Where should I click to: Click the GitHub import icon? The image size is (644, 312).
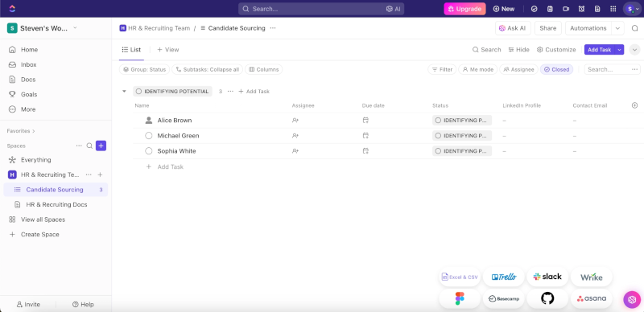pos(547,298)
